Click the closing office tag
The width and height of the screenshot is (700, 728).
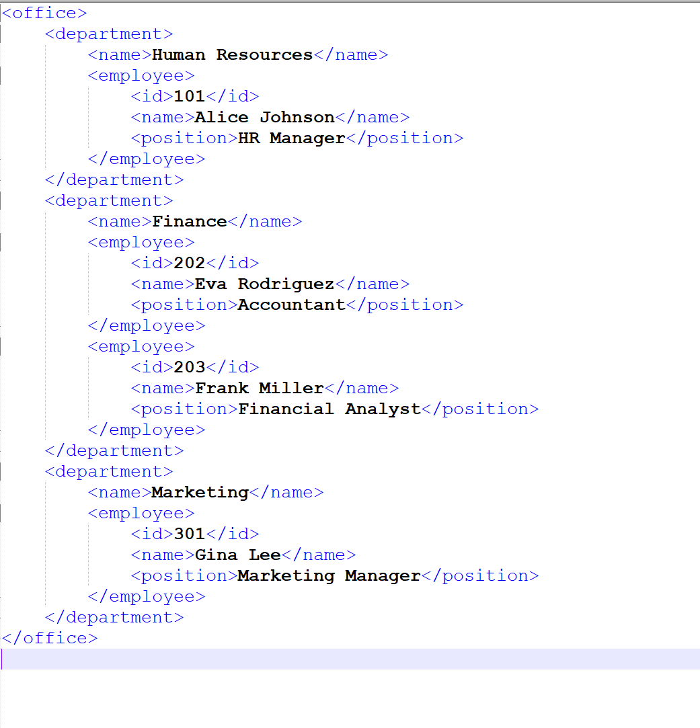[x=50, y=638]
